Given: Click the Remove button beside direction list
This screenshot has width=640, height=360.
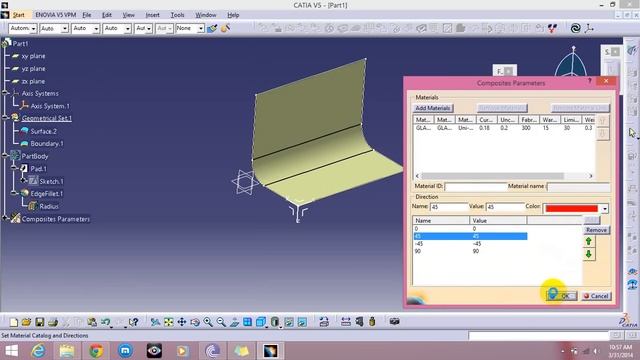Looking at the screenshot, I should tap(596, 230).
